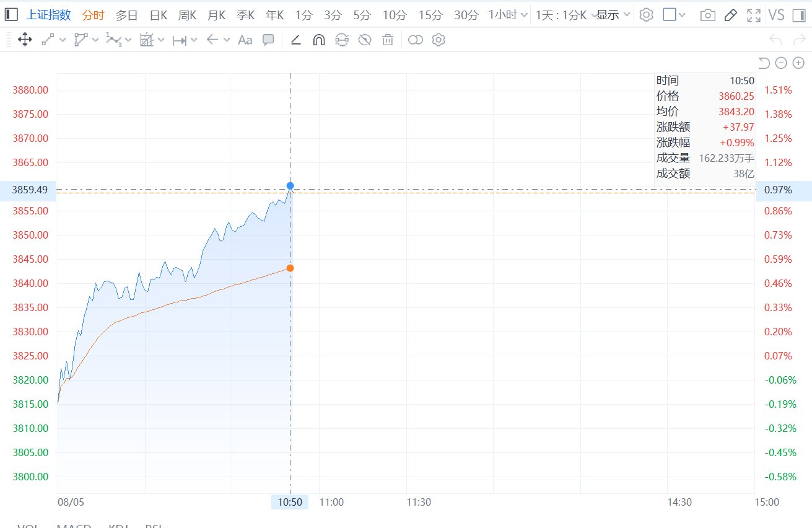Expand the line tool's dropdown arrow
The image size is (812, 528).
coord(62,40)
